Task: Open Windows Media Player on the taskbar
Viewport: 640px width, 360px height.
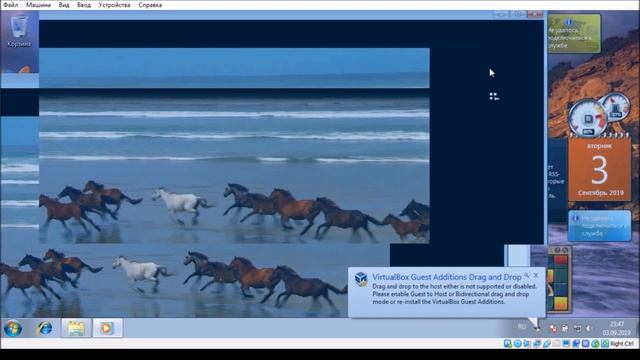Action: pos(107,328)
